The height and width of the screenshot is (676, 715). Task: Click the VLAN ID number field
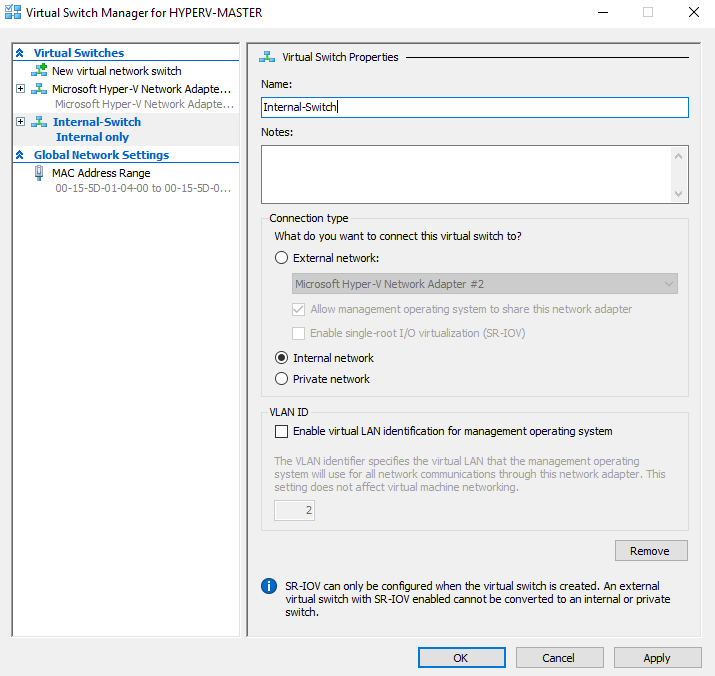coord(294,510)
